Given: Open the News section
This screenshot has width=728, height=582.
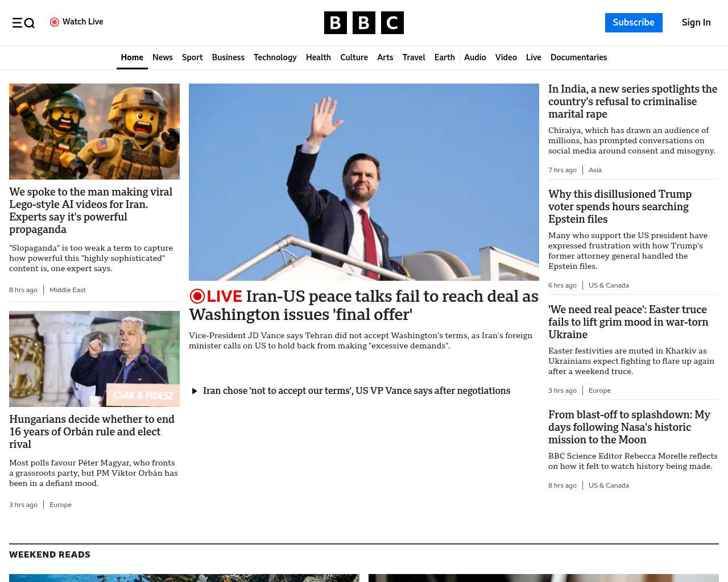Looking at the screenshot, I should 163,57.
